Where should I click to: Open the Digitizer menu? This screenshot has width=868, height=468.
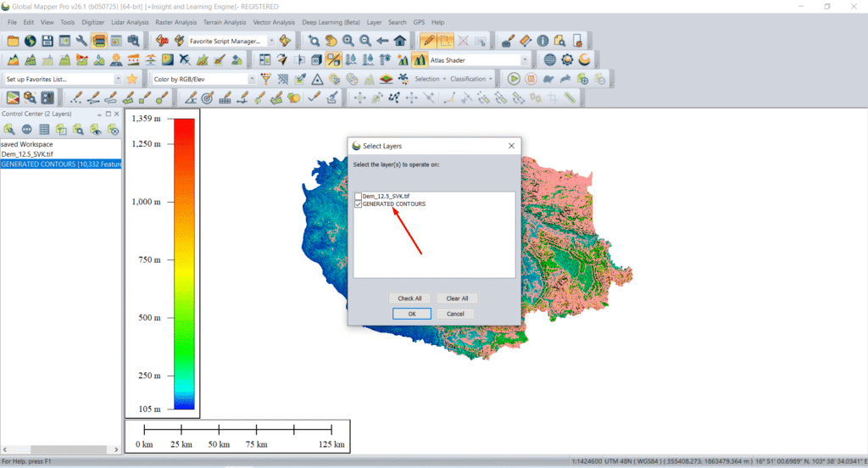93,22
